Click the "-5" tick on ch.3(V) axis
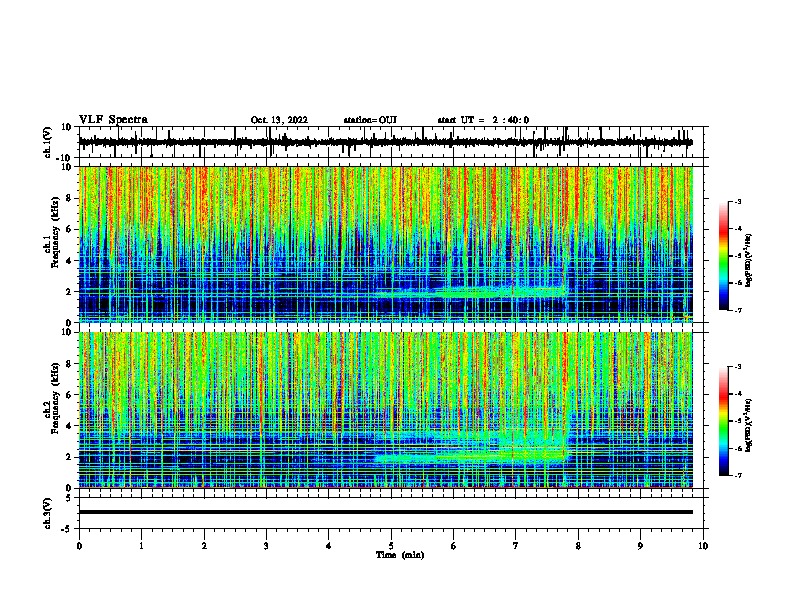This screenshot has height=612, width=792. coord(67,529)
